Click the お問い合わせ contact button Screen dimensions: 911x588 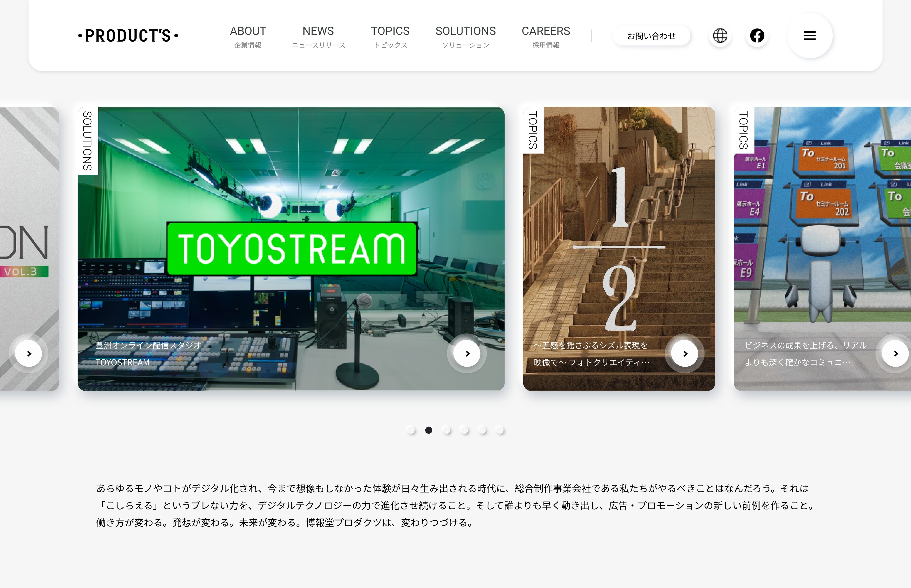(651, 36)
